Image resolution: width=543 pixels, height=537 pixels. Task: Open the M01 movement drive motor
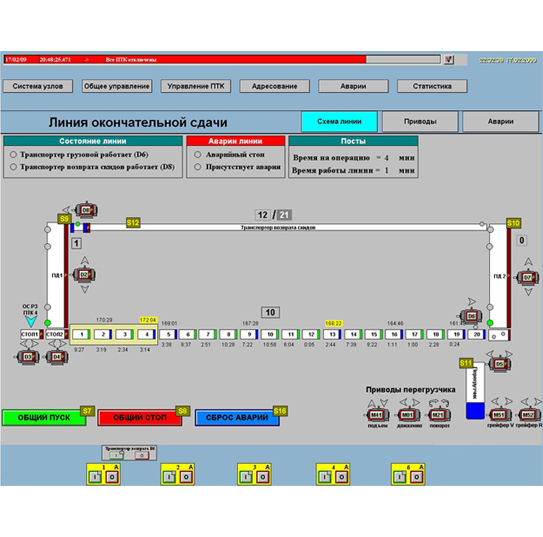(408, 414)
